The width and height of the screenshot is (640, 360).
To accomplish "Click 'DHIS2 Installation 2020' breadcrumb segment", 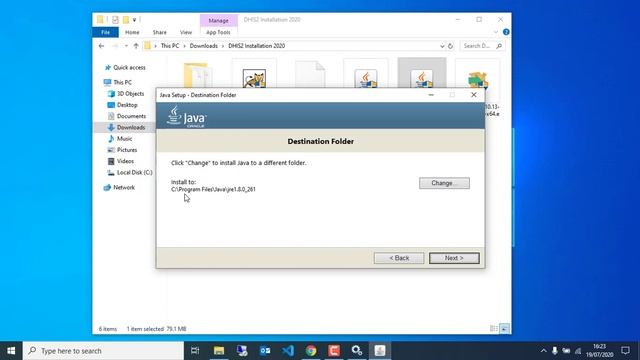I will (256, 46).
